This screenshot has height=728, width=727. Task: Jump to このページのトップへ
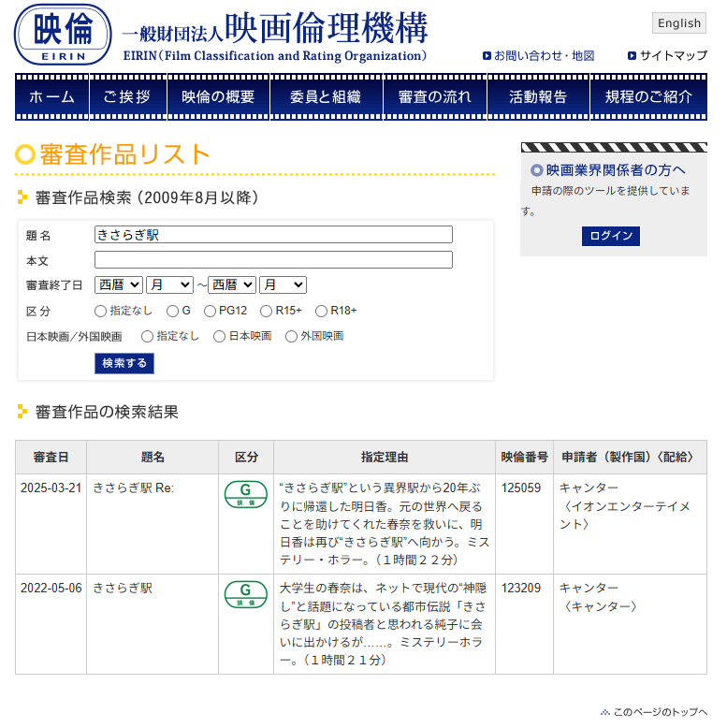coord(661,712)
